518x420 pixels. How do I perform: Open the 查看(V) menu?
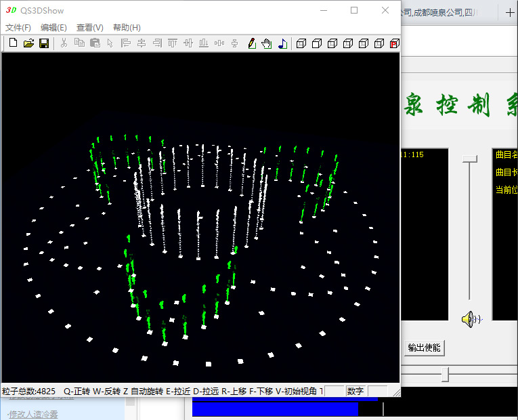[x=90, y=28]
